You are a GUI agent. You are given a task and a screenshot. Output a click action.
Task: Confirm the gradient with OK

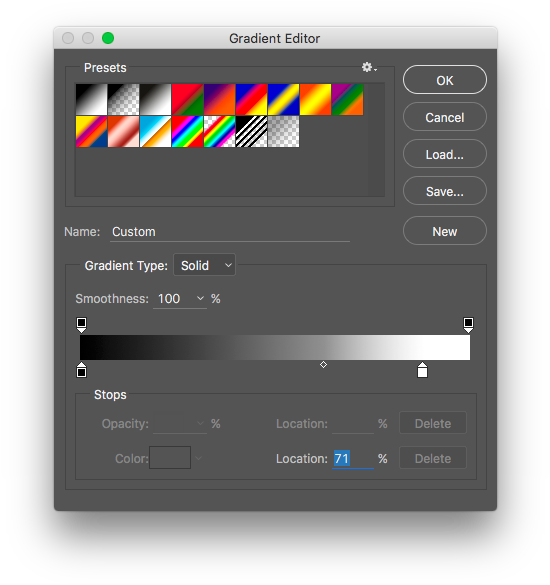445,80
